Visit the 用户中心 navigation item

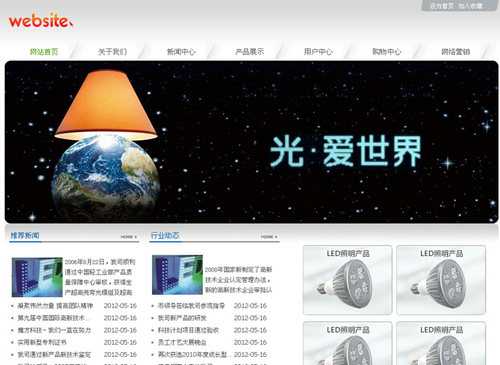318,52
